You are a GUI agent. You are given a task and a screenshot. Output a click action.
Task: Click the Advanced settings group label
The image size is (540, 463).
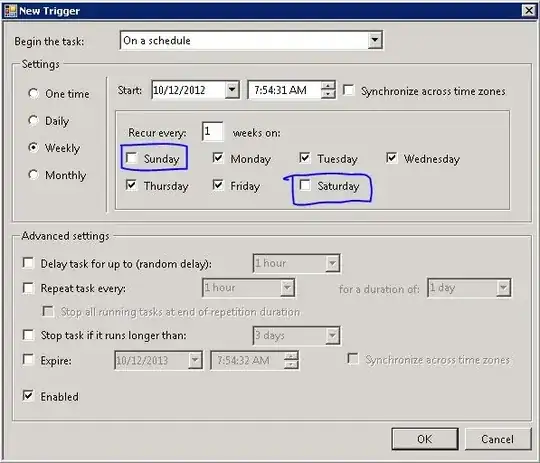point(65,236)
